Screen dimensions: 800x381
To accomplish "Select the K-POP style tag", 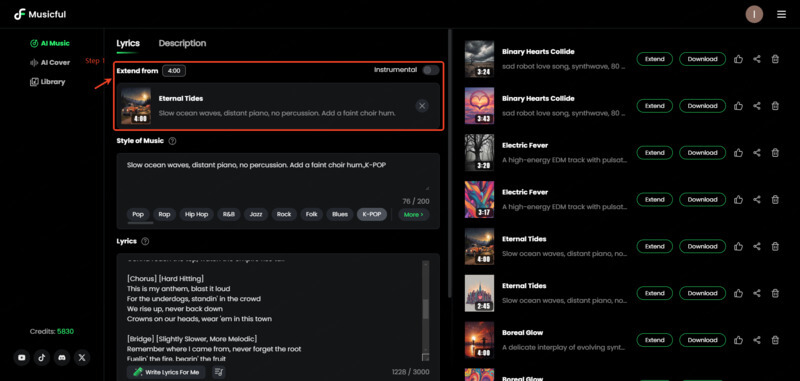I will coord(371,215).
